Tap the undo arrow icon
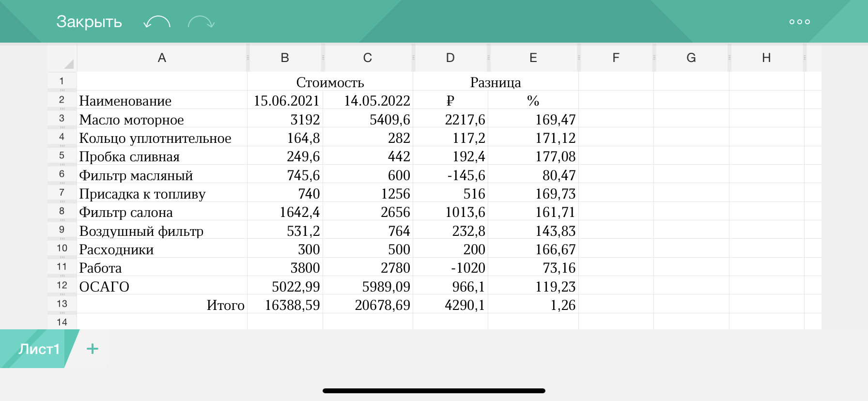Screen dimensions: 868x401 coord(157,22)
